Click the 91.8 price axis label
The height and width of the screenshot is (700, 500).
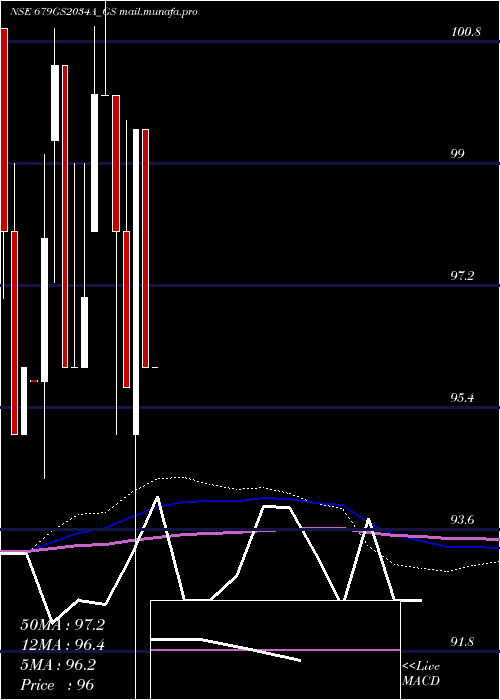[462, 642]
